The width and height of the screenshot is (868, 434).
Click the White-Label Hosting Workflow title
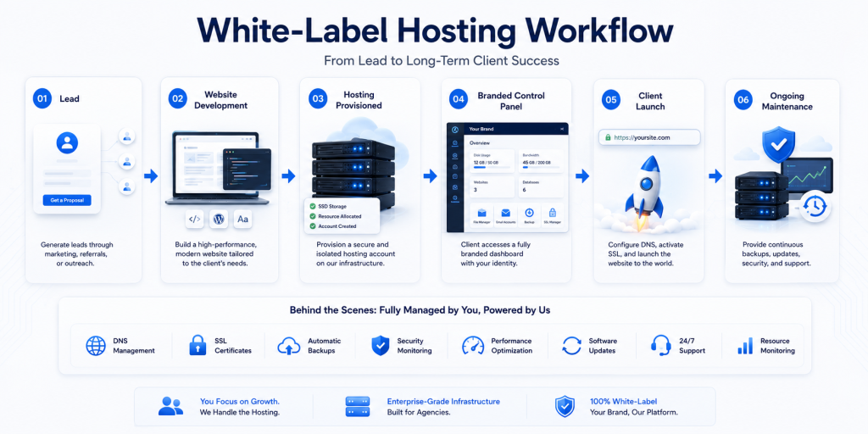tap(435, 31)
